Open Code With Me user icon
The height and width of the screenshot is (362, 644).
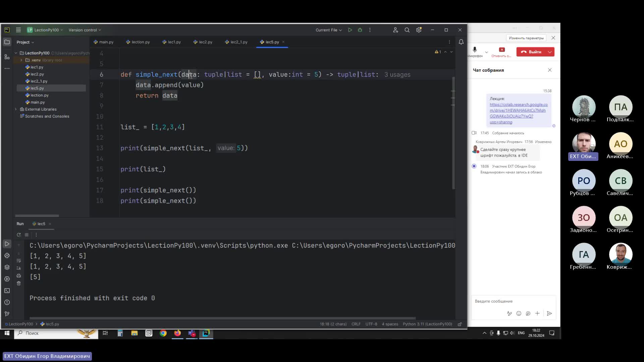pyautogui.click(x=395, y=30)
